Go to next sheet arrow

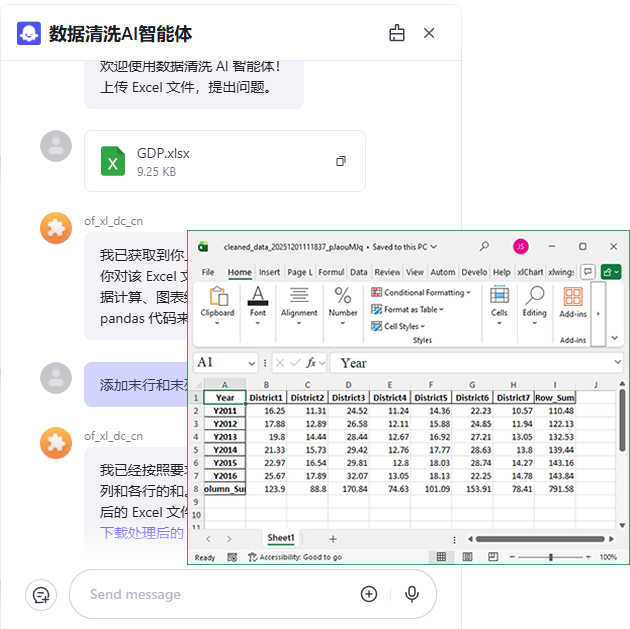click(229, 539)
